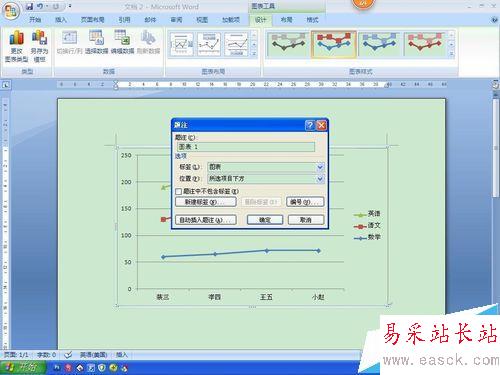The image size is (500, 375).
Task: Pick the gray-black chart style swatch
Action: [x=288, y=44]
